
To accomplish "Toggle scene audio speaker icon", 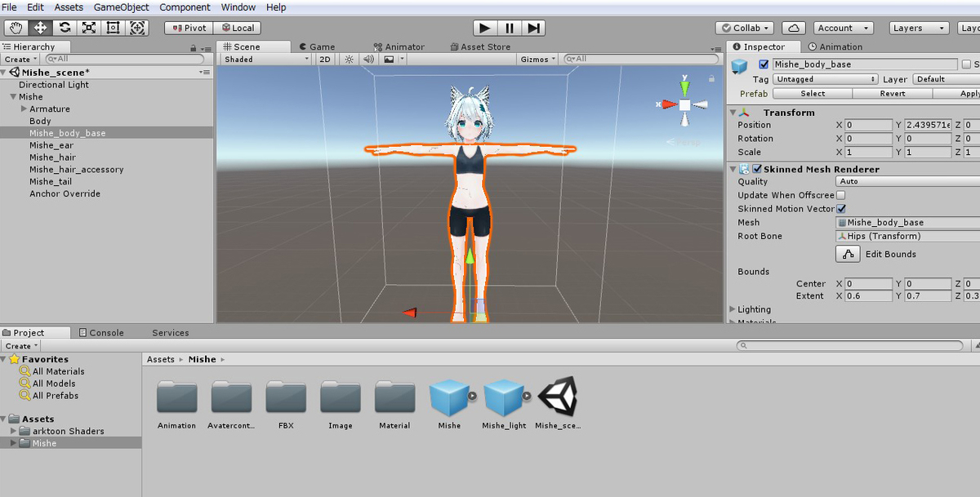I will pos(368,59).
